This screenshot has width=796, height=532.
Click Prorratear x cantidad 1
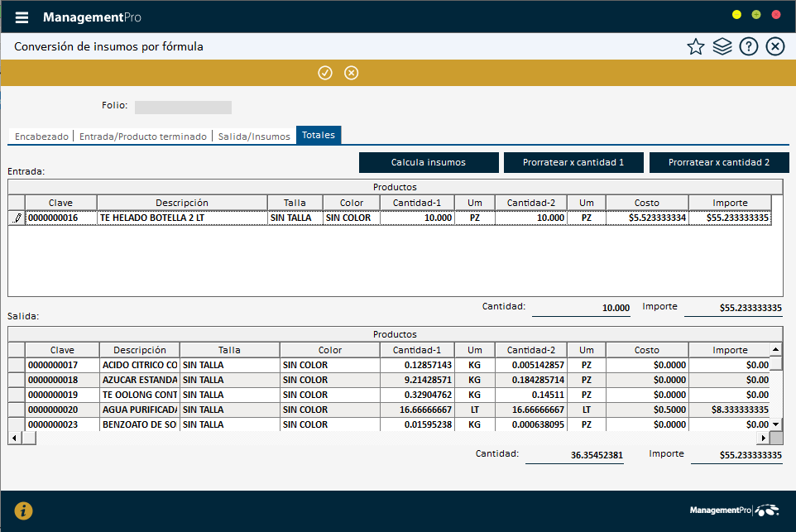[573, 162]
